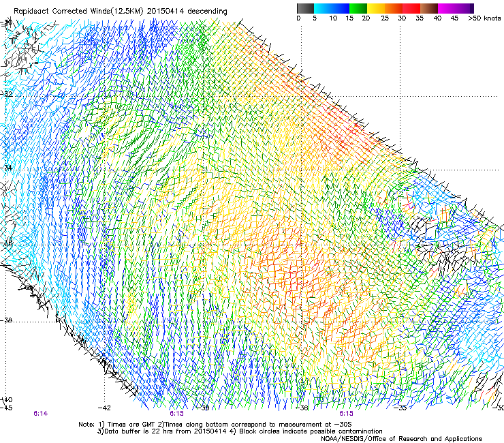The image size is (504, 443).
Task: Click the legend label '40' below the color bar
Action: [x=437, y=18]
